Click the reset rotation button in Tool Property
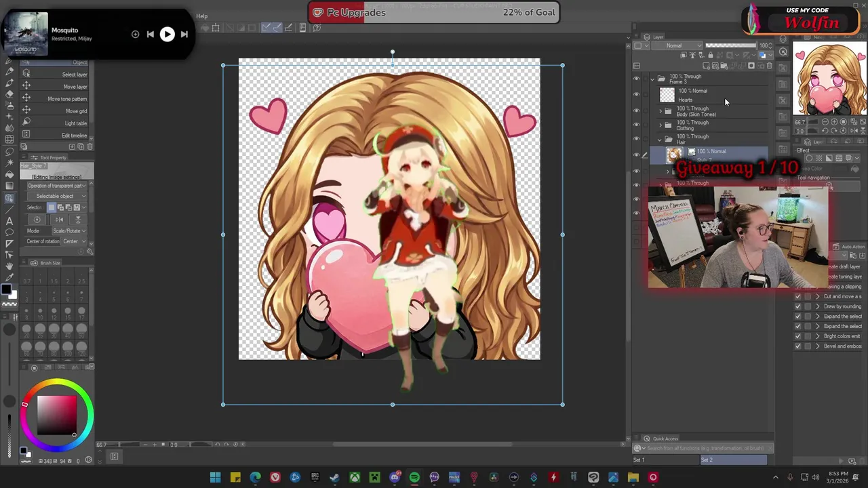This screenshot has width=868, height=488. [37, 220]
